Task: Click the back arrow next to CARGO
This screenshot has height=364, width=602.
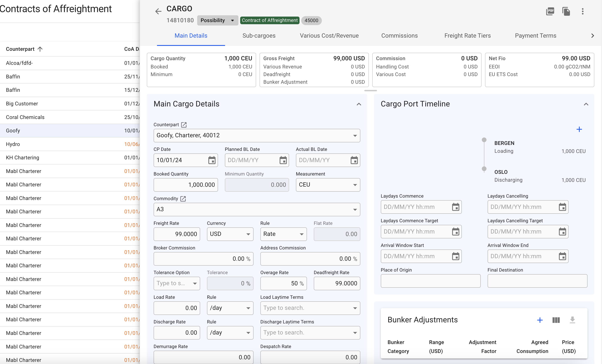Action: [x=158, y=11]
